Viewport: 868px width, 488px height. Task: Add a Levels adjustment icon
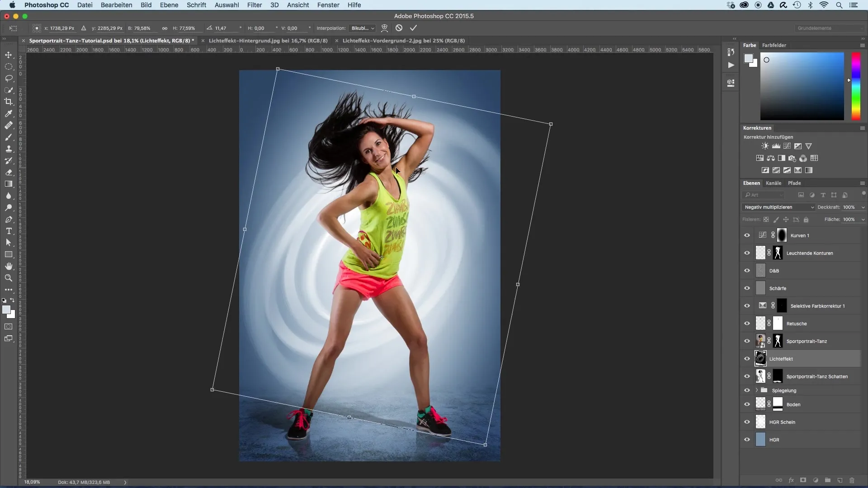pos(776,146)
